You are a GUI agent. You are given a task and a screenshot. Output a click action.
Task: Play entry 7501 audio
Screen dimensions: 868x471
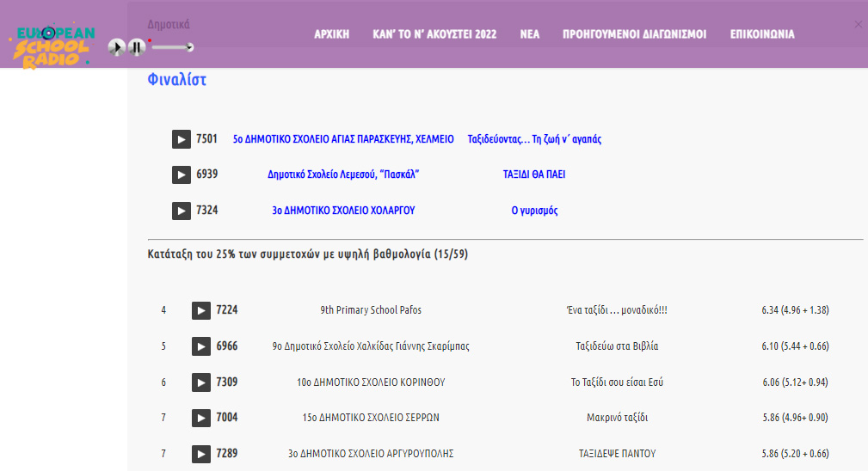tap(181, 139)
